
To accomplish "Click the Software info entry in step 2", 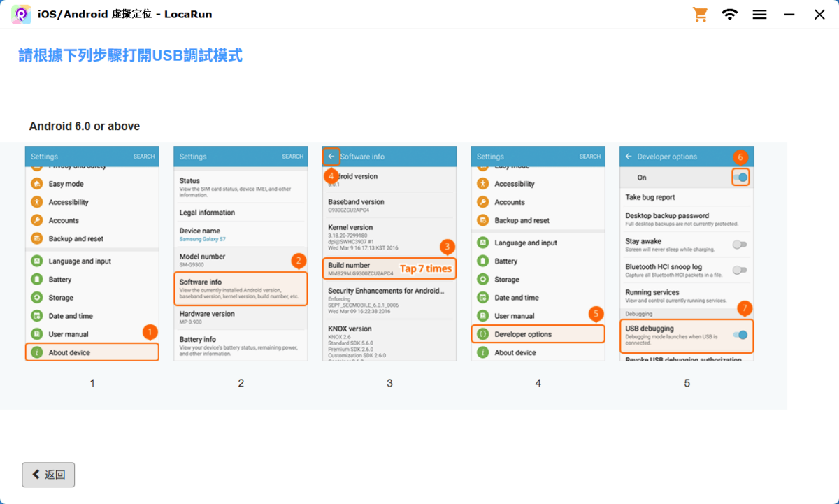I will pyautogui.click(x=241, y=288).
